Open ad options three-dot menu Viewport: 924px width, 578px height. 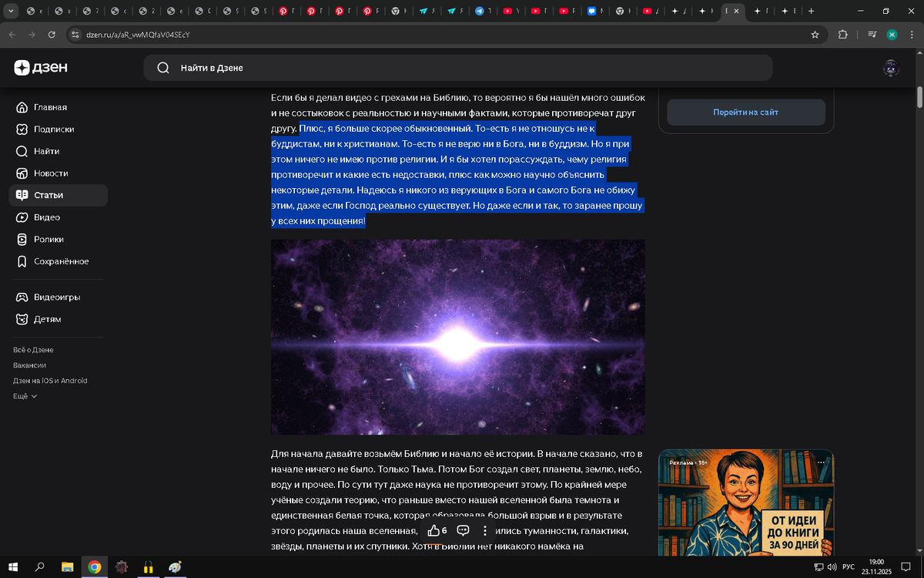(x=821, y=462)
